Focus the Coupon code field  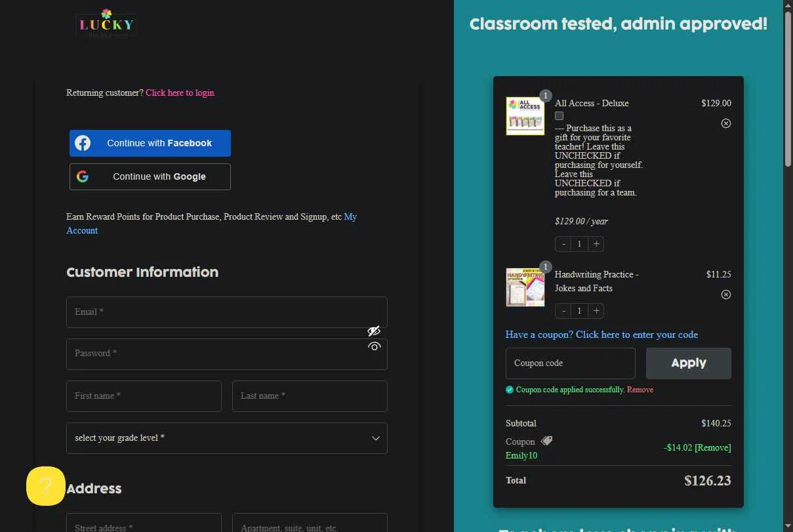click(x=571, y=363)
